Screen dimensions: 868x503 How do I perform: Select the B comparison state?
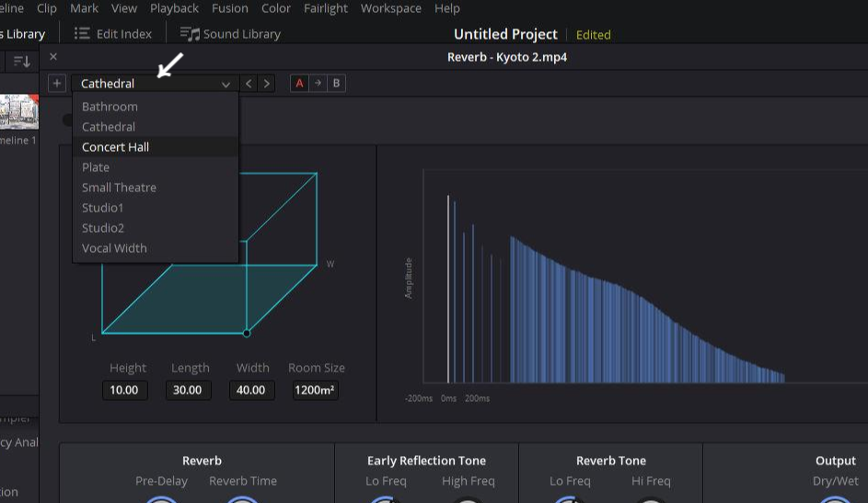coord(336,84)
